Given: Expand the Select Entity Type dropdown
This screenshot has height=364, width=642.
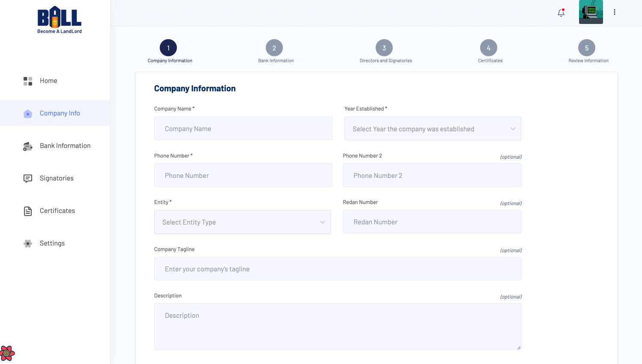Looking at the screenshot, I should pyautogui.click(x=242, y=222).
